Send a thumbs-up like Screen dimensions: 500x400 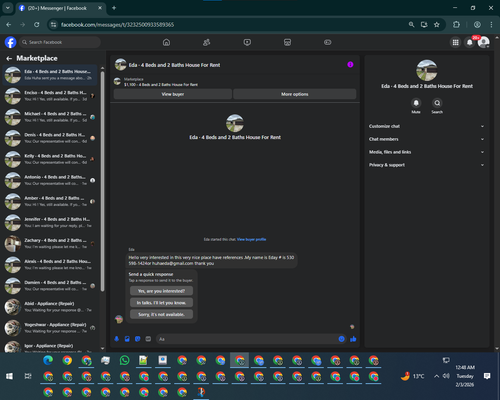click(x=353, y=339)
